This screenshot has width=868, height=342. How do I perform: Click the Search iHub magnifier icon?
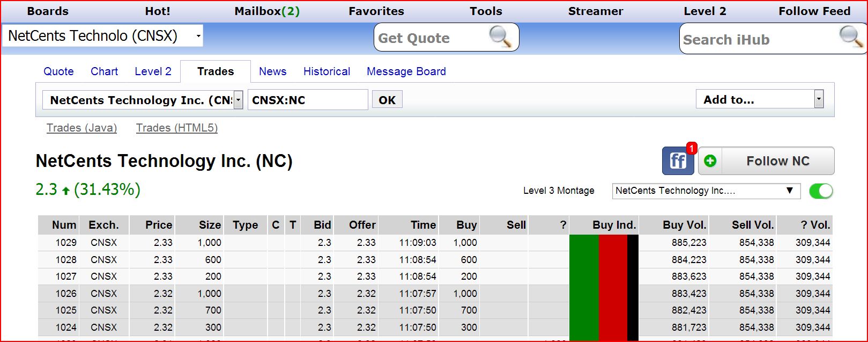850,37
